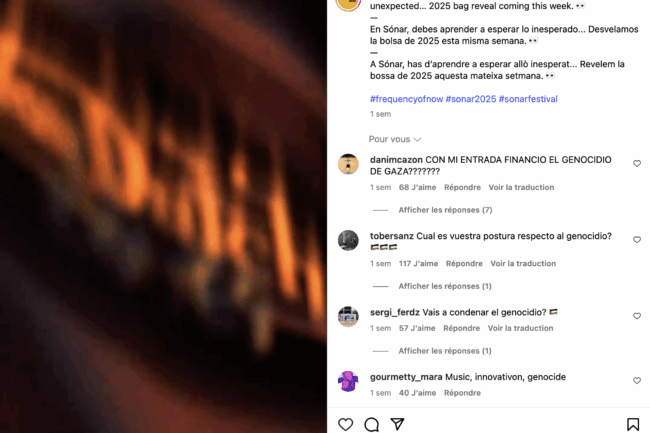Share the post via paper plane icon
The image size is (650, 433).
point(397,424)
